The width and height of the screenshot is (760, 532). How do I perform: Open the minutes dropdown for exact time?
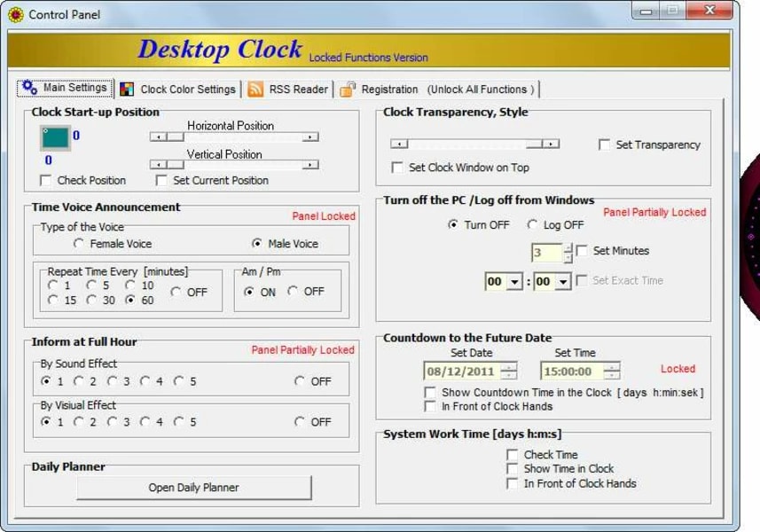563,282
